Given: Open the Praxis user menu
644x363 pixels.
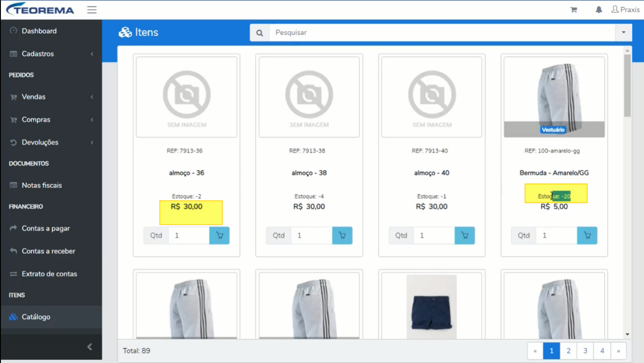Looking at the screenshot, I should click(x=625, y=10).
